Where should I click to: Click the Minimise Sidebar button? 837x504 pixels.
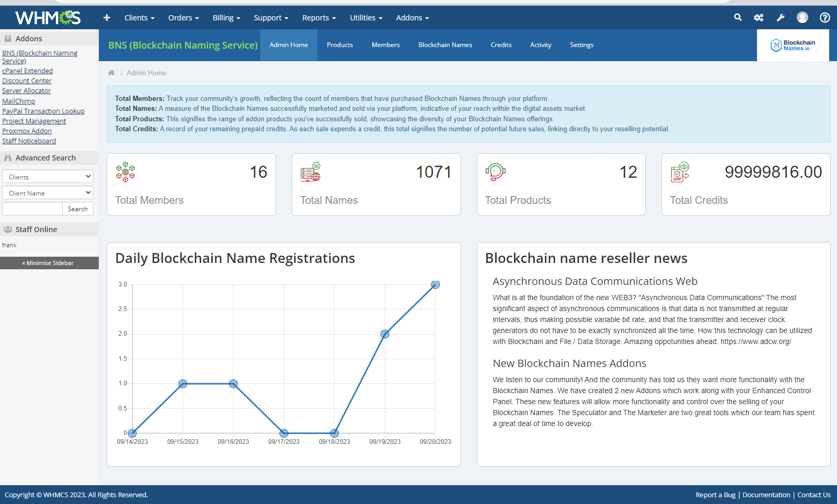click(49, 263)
